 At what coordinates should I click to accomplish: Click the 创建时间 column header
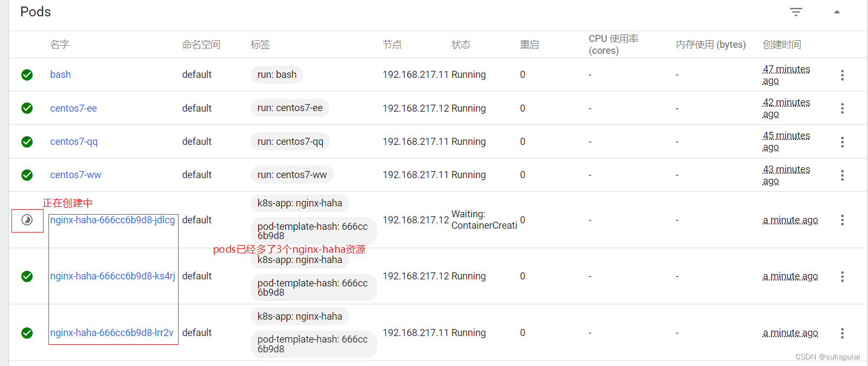(781, 45)
